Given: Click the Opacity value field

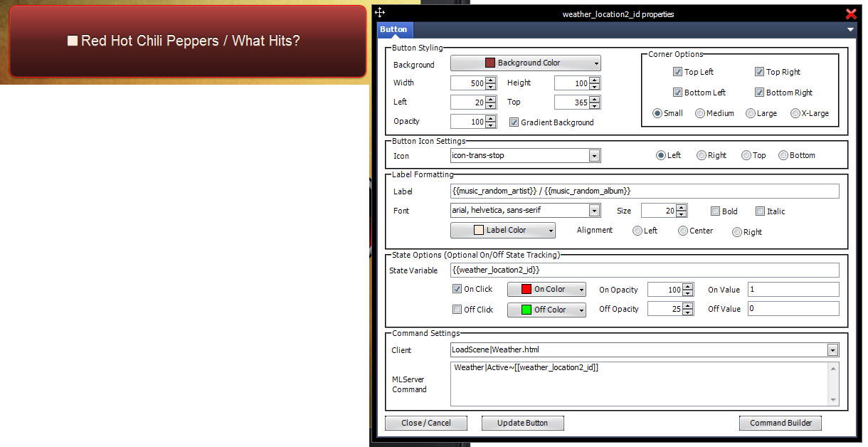Looking at the screenshot, I should tap(468, 122).
